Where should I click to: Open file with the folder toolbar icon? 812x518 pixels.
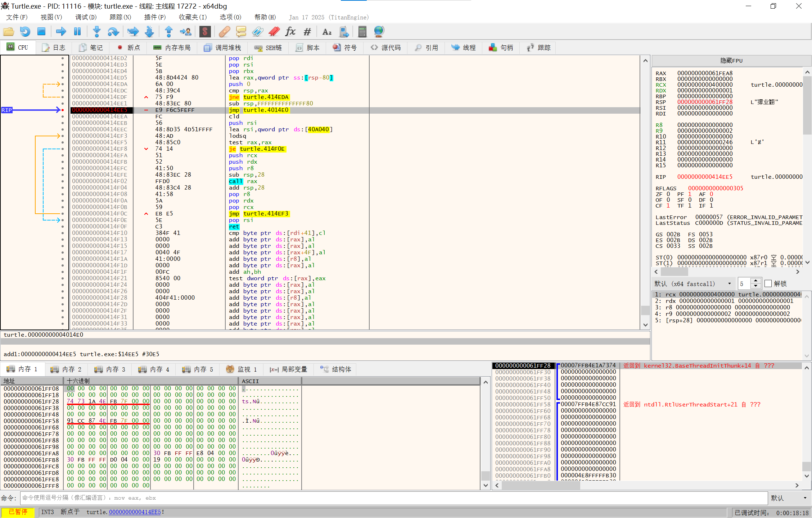click(x=8, y=32)
